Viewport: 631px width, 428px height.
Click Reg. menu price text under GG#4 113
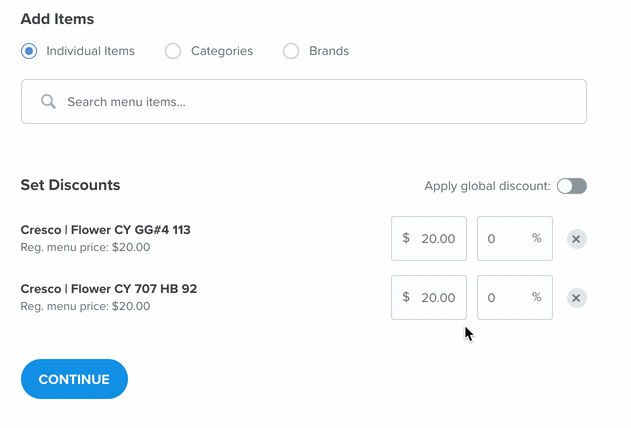coord(85,247)
